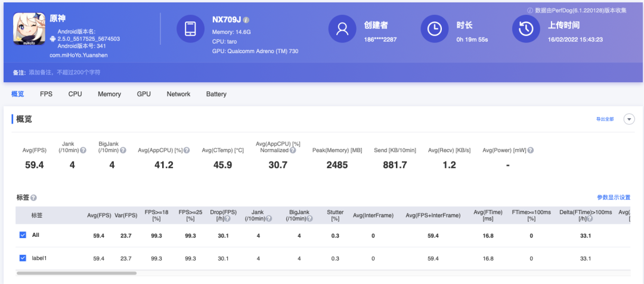Click 导出全部 export all link
644x284 pixels.
click(605, 119)
